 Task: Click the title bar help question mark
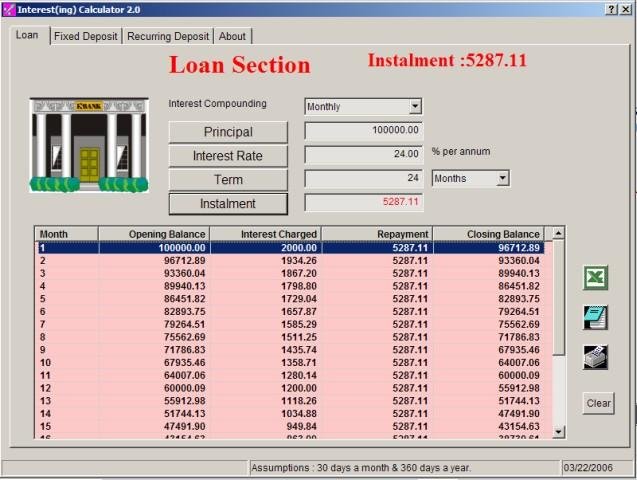click(x=610, y=9)
